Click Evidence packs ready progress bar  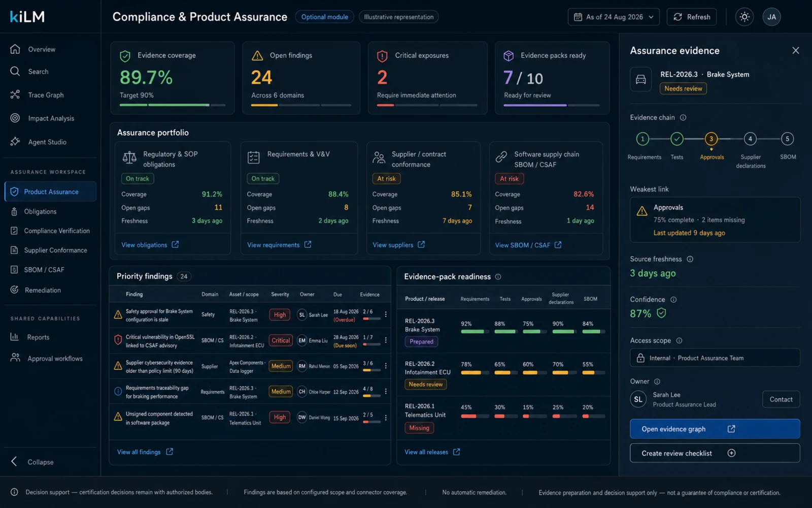(x=552, y=105)
